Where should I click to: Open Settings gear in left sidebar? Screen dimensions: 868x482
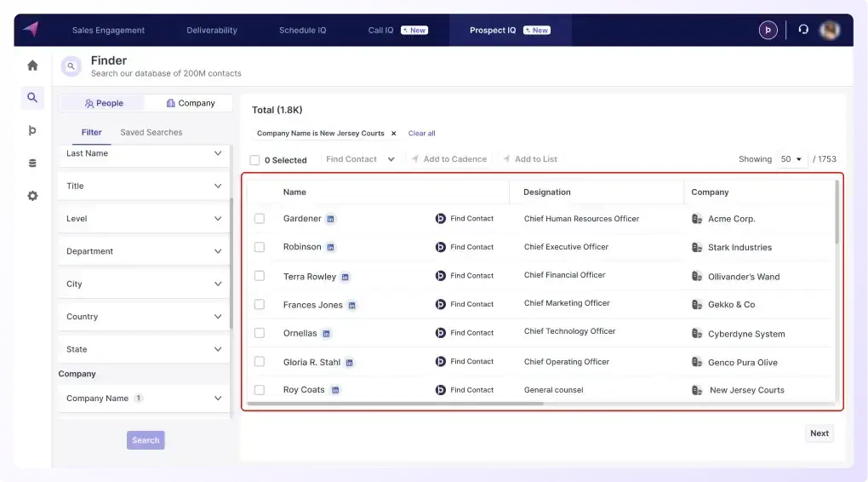(32, 196)
